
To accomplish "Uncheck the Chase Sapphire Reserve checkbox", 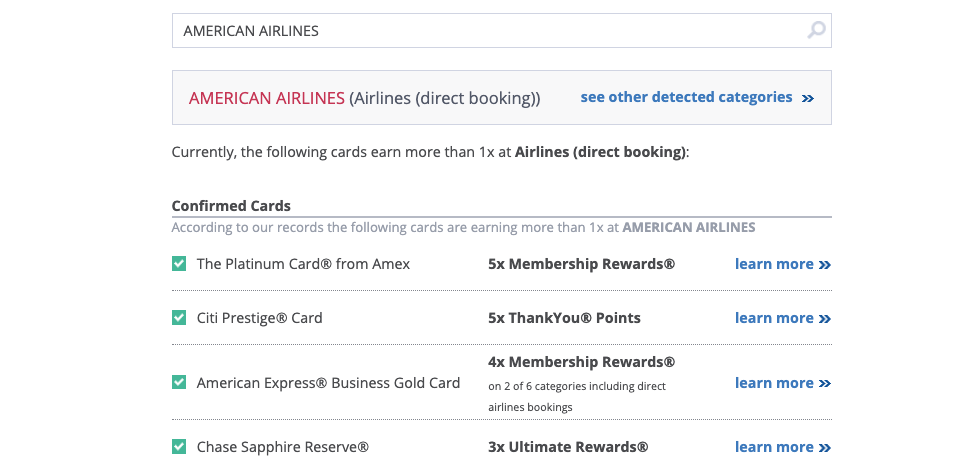I will click(x=179, y=447).
